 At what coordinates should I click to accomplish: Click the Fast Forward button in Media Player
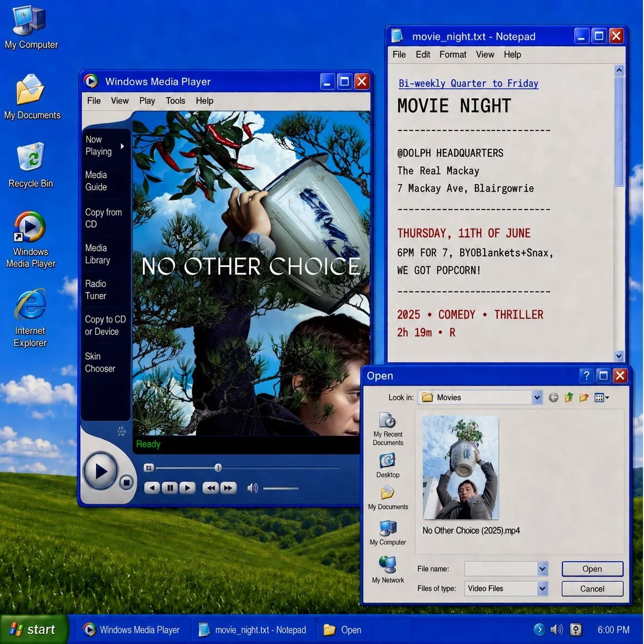click(x=229, y=487)
